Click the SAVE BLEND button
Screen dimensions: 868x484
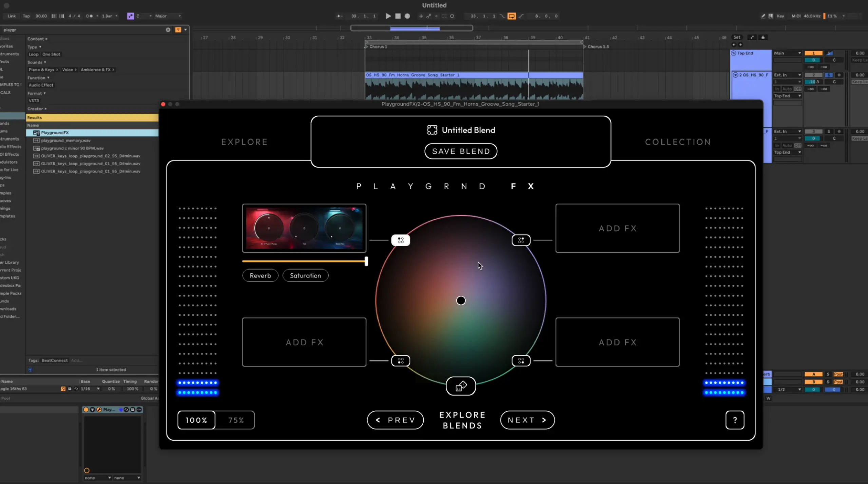pyautogui.click(x=461, y=151)
